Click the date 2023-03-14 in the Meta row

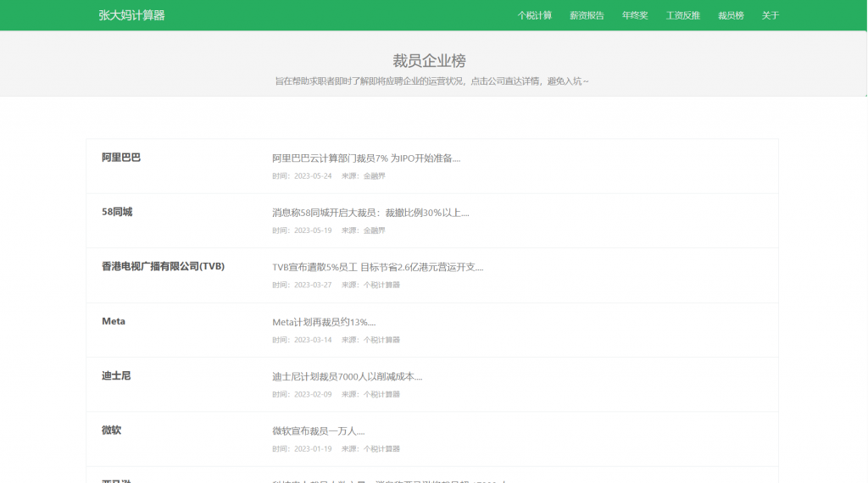tap(313, 340)
